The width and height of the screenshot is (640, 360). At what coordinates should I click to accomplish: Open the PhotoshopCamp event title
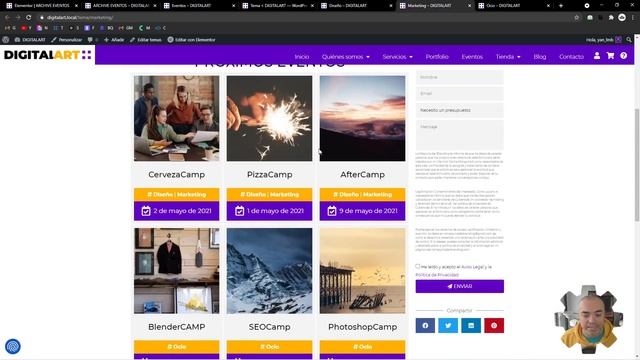click(x=362, y=327)
